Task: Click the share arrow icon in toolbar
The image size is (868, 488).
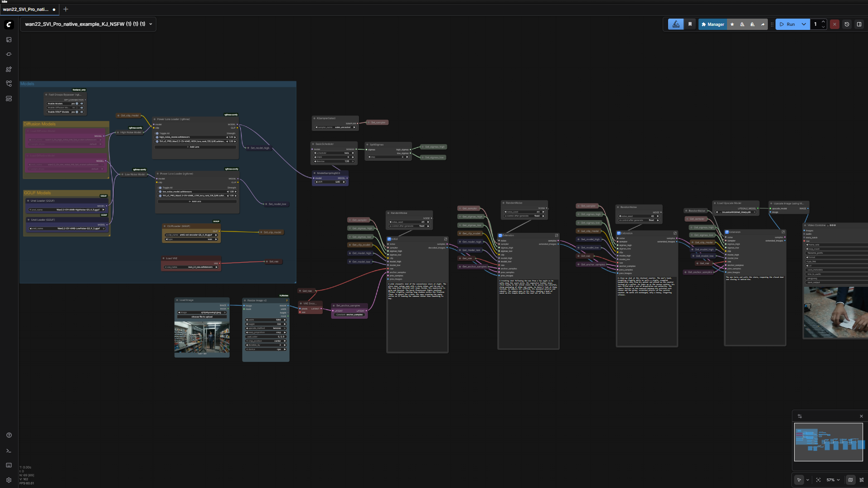Action: (763, 24)
